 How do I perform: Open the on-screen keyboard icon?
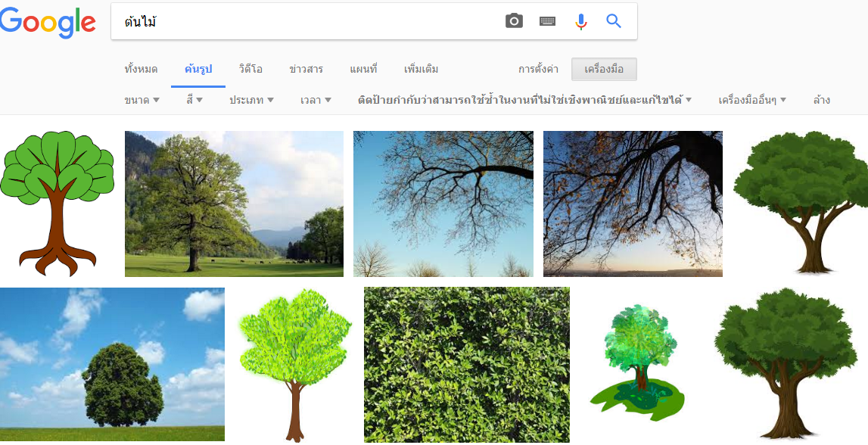pyautogui.click(x=547, y=21)
